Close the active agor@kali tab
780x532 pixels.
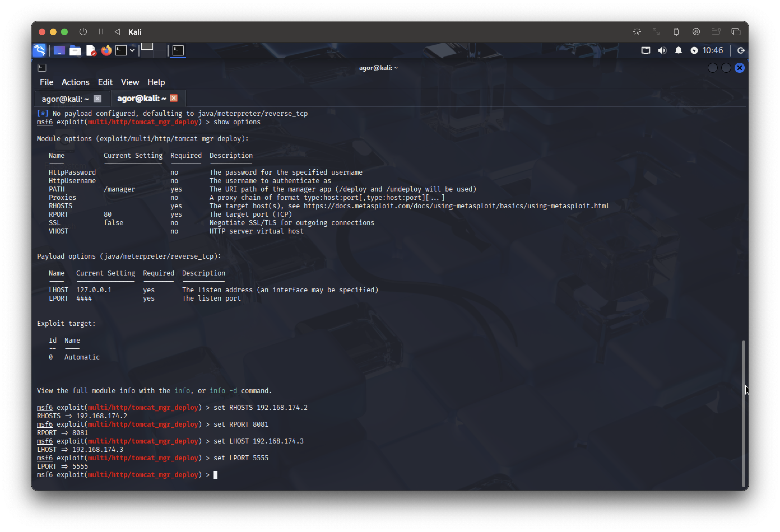tap(173, 98)
